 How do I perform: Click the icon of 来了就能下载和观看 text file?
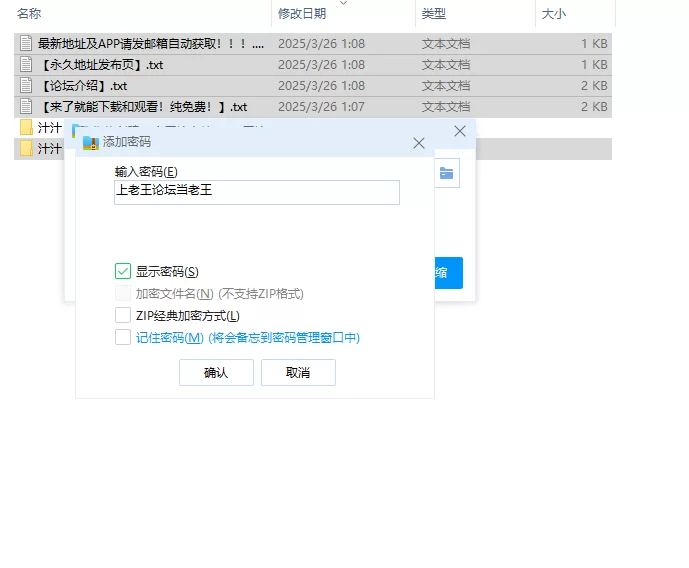(27, 107)
